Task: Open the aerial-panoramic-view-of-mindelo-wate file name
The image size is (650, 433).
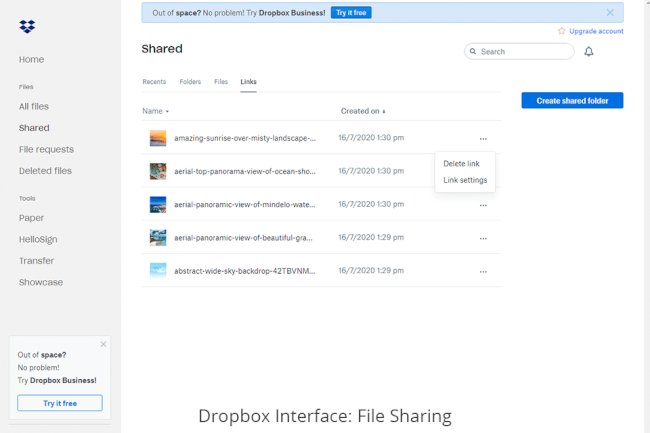Action: pyautogui.click(x=245, y=204)
